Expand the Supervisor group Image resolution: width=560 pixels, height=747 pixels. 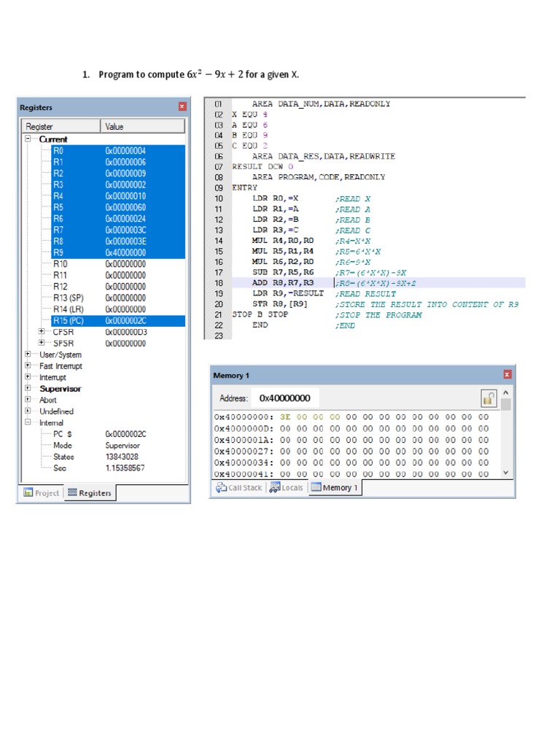tap(28, 388)
